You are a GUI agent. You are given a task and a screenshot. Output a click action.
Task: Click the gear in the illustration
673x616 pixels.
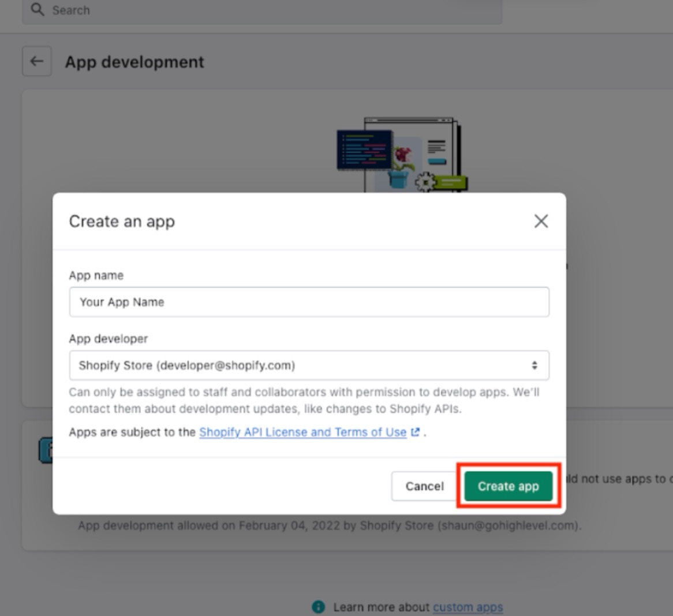pos(425,182)
